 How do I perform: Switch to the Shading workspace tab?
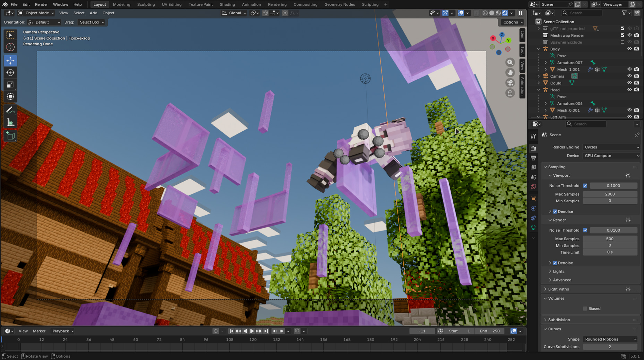click(227, 4)
